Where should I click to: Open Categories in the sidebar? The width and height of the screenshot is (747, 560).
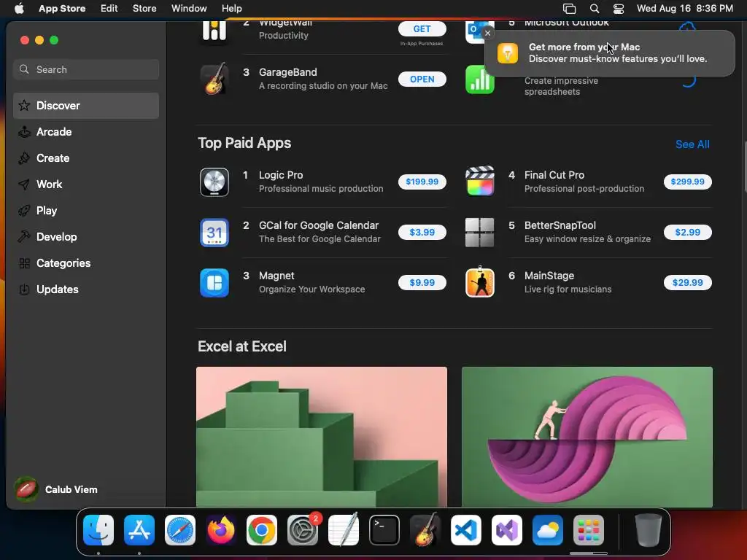coord(86,262)
